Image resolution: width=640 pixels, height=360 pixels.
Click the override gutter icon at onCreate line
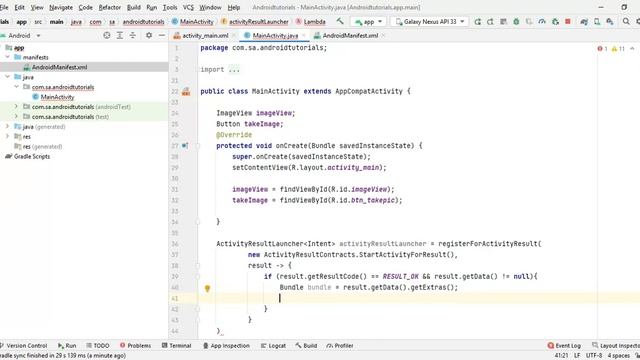(185, 146)
